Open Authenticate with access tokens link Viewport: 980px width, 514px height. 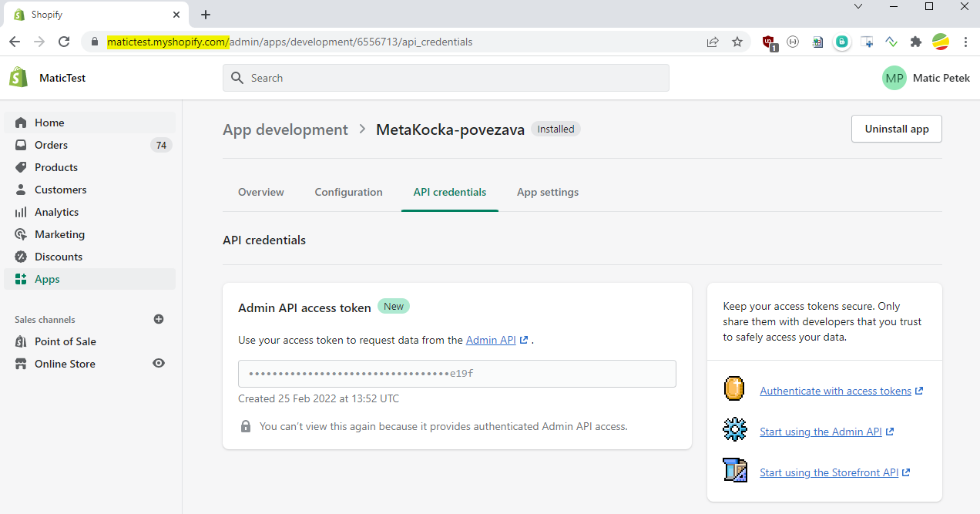(x=841, y=391)
